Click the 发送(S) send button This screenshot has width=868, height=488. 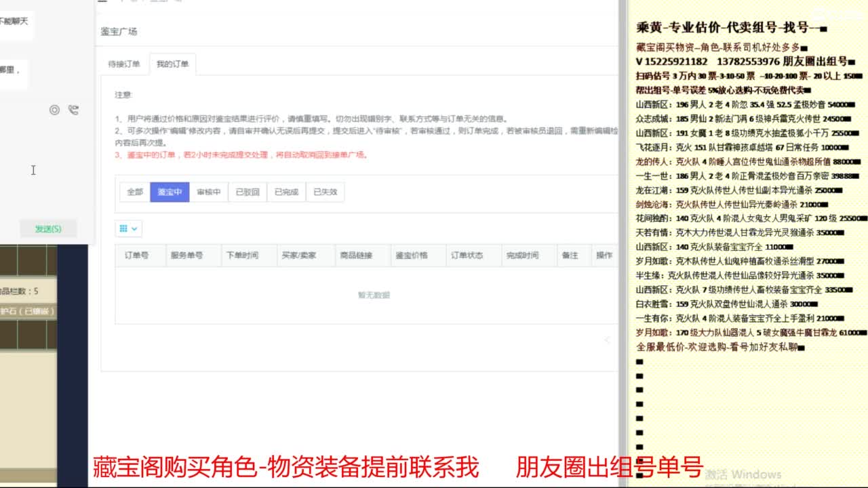(x=48, y=229)
